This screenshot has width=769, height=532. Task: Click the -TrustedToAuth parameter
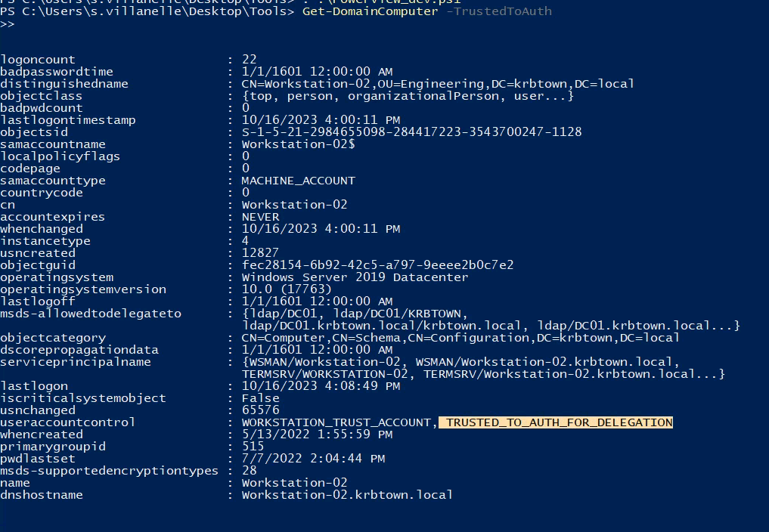[x=499, y=11]
